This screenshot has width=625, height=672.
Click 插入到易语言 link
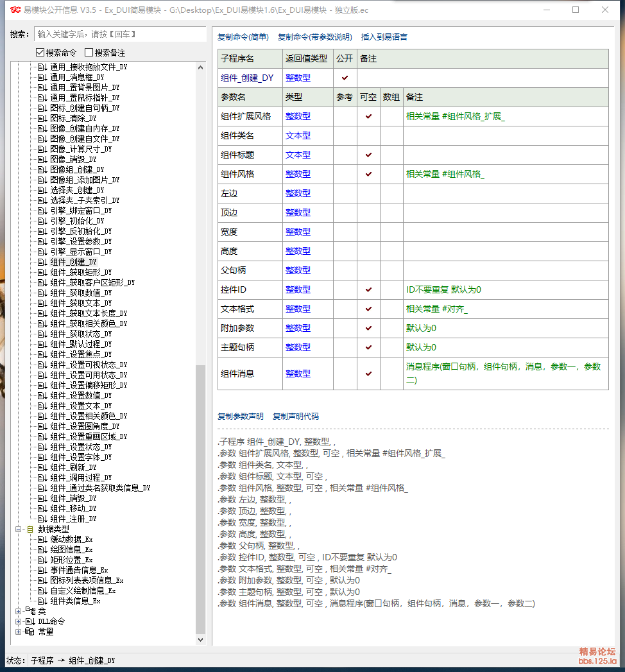click(384, 37)
